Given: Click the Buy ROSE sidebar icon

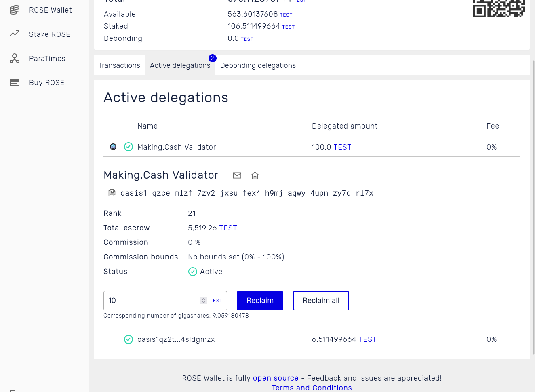Looking at the screenshot, I should point(15,82).
